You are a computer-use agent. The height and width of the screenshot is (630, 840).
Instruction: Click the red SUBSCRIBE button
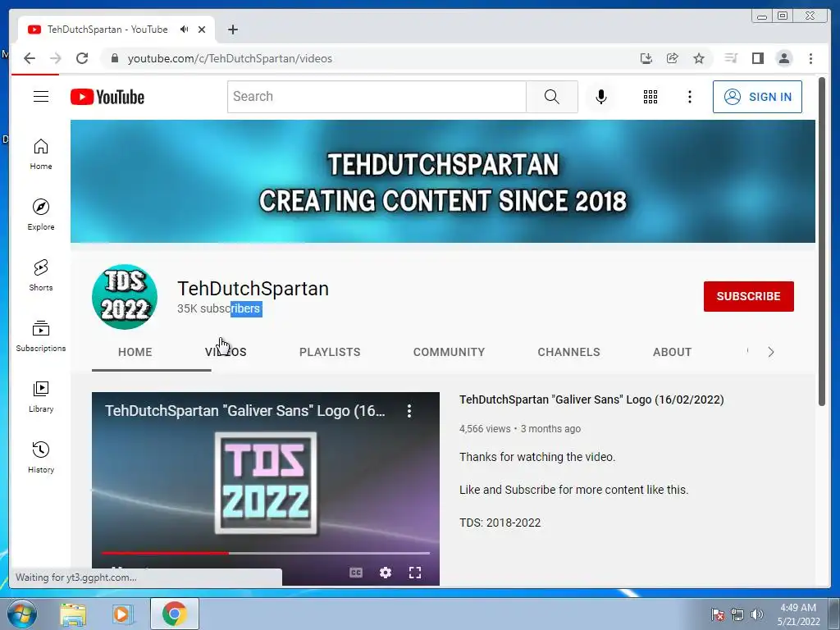749,296
